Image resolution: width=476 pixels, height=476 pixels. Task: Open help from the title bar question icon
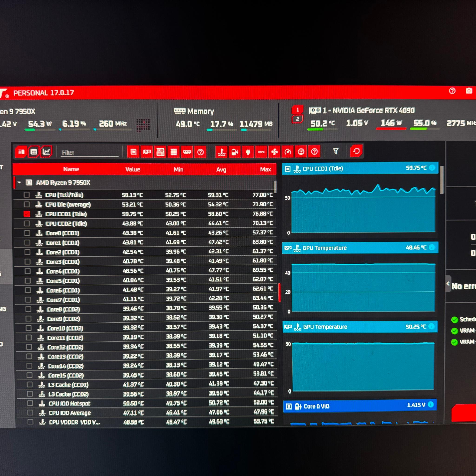click(x=452, y=91)
